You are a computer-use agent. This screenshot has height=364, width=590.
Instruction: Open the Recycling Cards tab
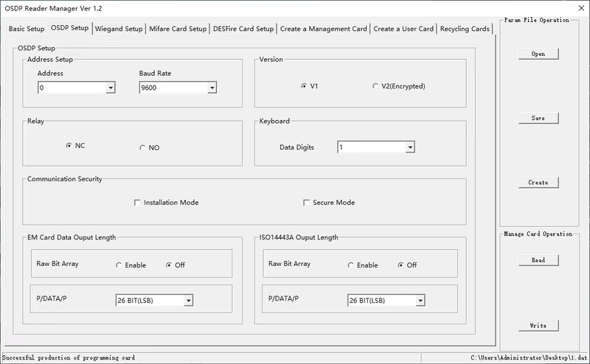tap(465, 29)
